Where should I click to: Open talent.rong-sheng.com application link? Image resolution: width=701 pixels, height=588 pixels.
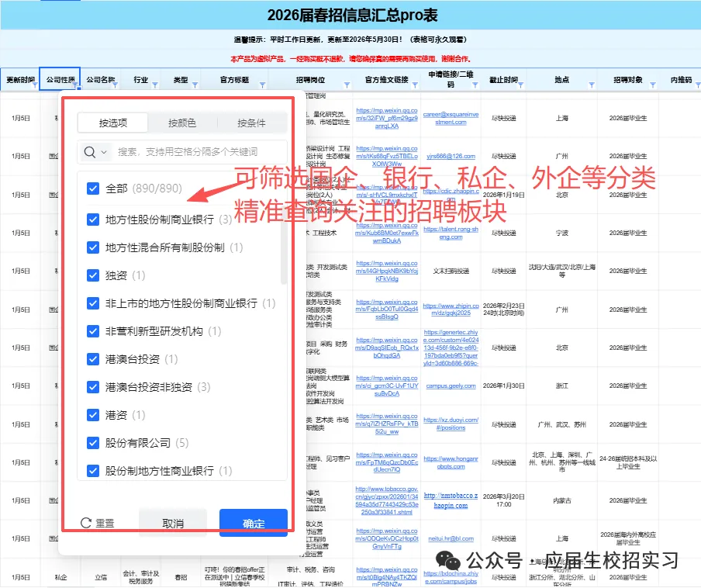(x=451, y=233)
